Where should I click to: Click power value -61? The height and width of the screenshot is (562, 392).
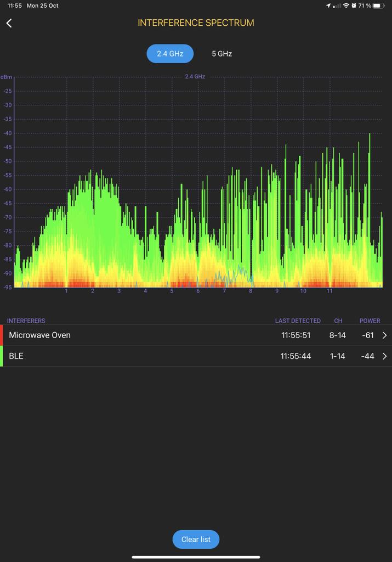pos(368,335)
